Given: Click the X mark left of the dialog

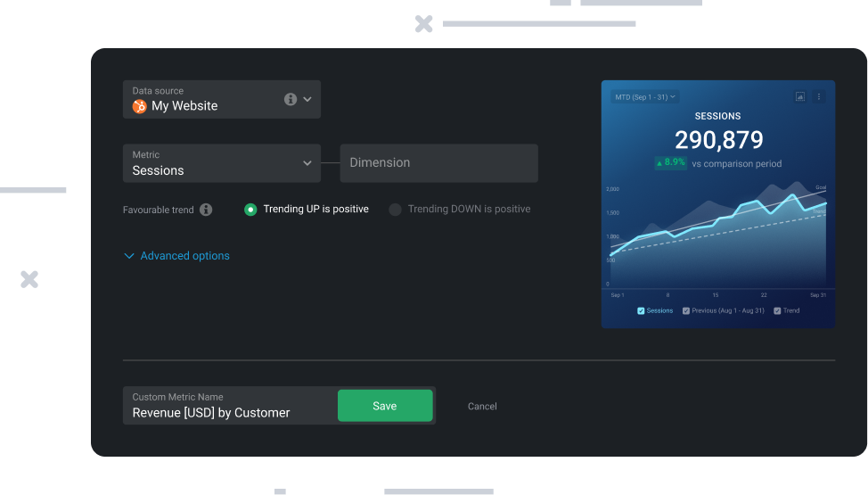Looking at the screenshot, I should click(29, 279).
